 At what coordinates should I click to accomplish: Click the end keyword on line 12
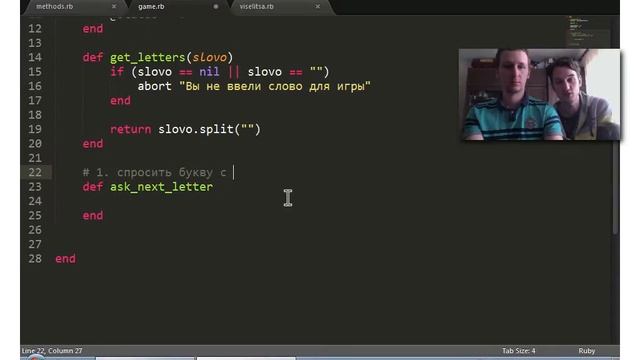pyautogui.click(x=93, y=29)
